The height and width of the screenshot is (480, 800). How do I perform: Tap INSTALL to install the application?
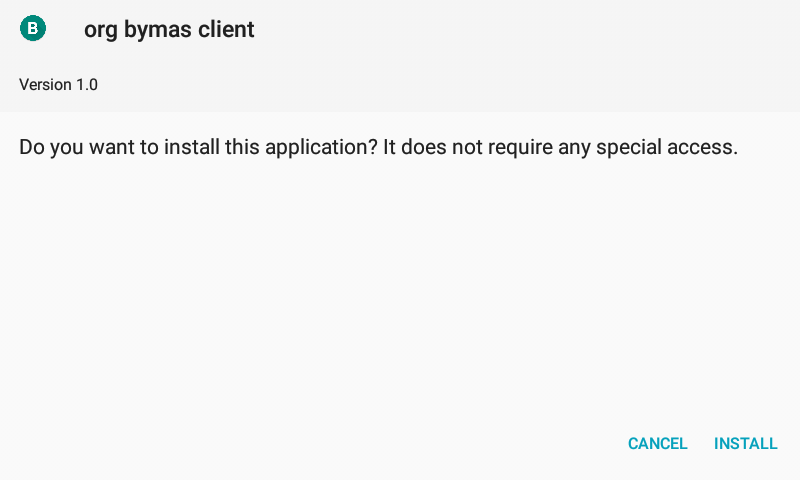pos(745,444)
